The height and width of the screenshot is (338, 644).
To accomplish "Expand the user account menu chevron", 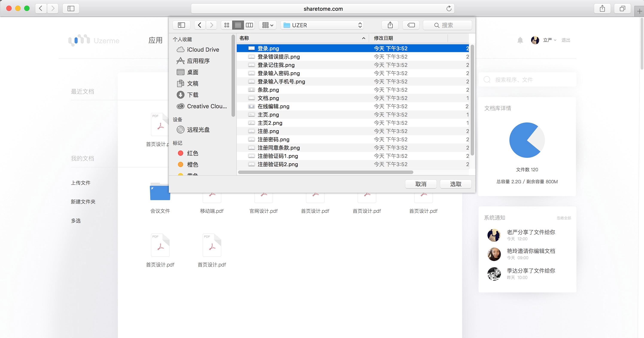I will (555, 40).
